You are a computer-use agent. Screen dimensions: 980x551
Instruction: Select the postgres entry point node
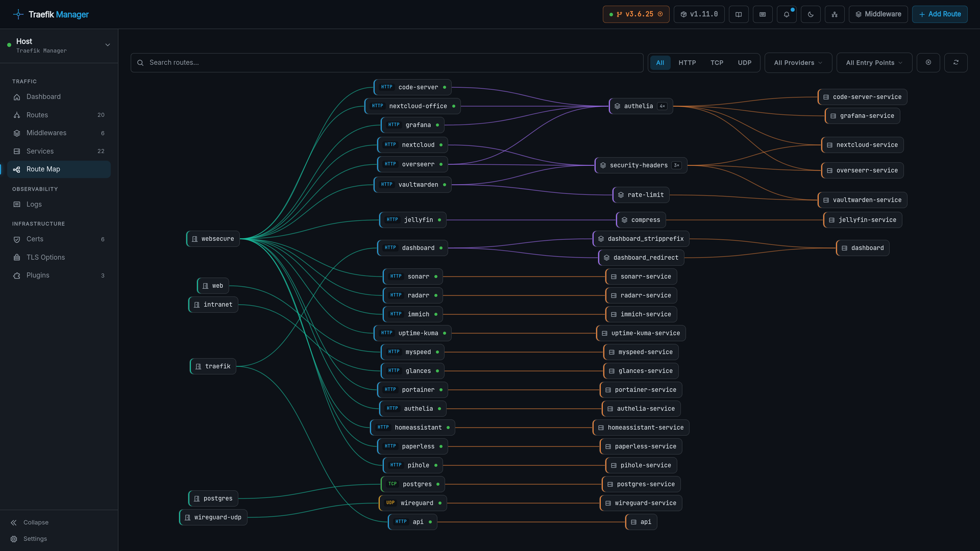click(x=213, y=498)
